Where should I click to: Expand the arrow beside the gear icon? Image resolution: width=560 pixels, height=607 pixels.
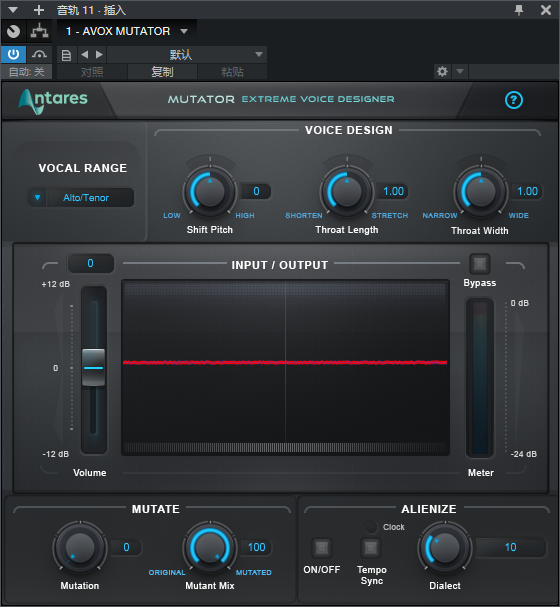460,72
